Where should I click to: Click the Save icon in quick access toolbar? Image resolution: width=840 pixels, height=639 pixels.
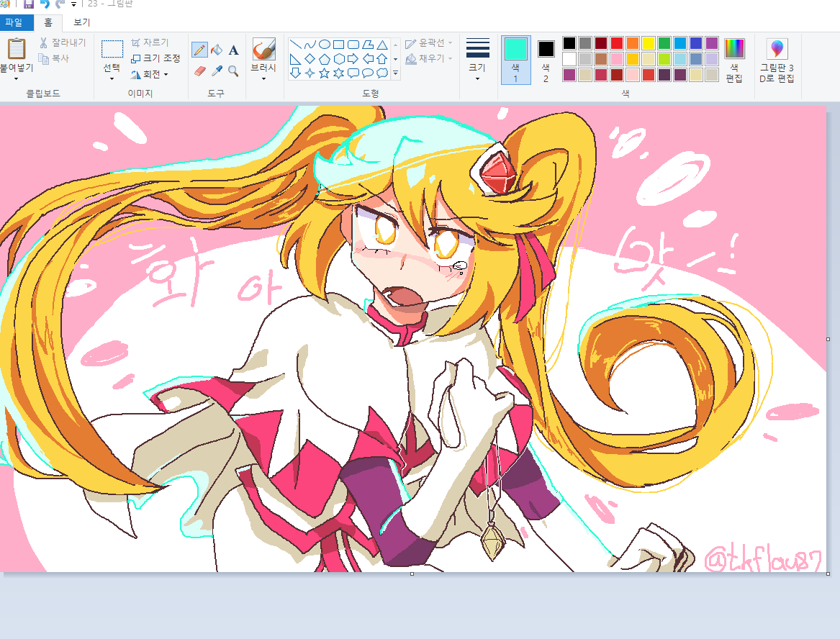(29, 4)
